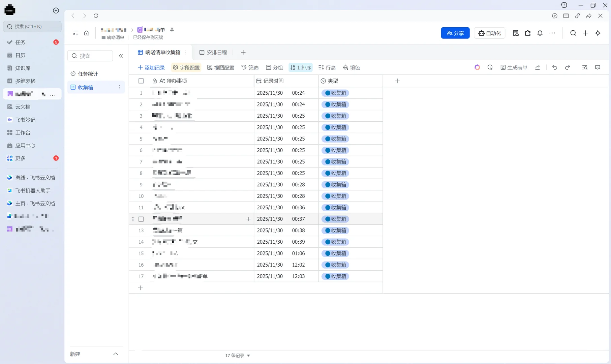Open the 筛选 filter options
Screen dimensions: 611x364
tap(250, 67)
